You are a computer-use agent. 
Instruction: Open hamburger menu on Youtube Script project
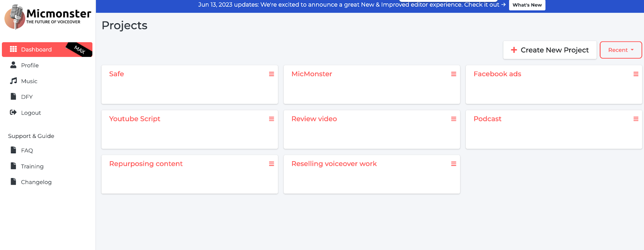pyautogui.click(x=271, y=119)
